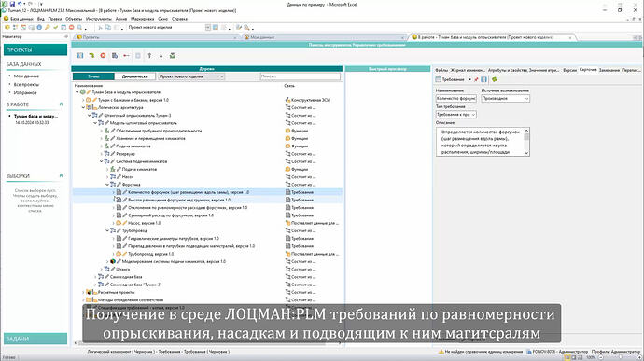
Task: Click the navigator pin icon
Action: [66, 36]
